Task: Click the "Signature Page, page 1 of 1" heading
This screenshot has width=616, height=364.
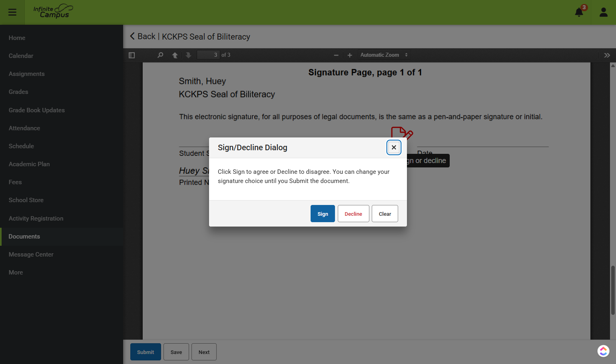Action: tap(365, 72)
